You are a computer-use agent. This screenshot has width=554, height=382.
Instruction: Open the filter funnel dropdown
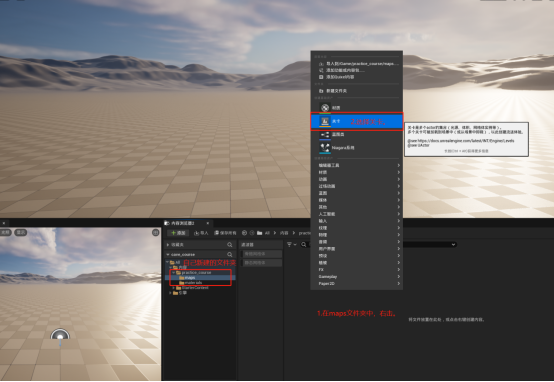click(291, 245)
